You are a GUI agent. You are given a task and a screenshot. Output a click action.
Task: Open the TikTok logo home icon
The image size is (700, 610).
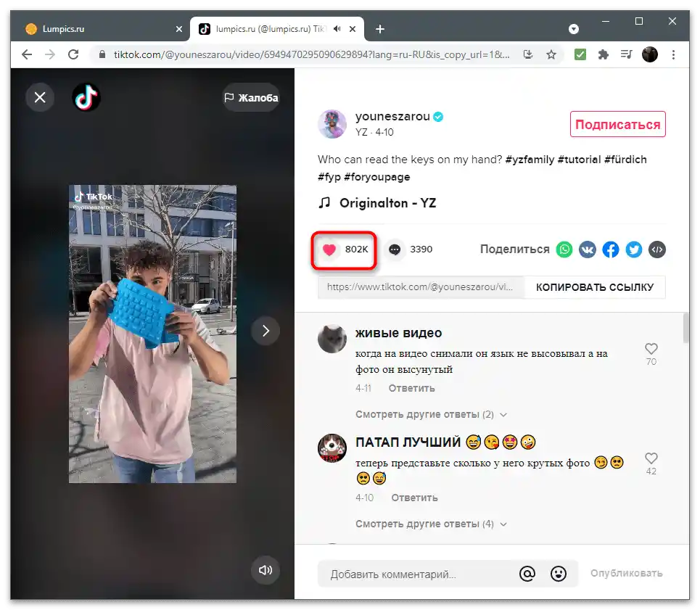tap(86, 97)
